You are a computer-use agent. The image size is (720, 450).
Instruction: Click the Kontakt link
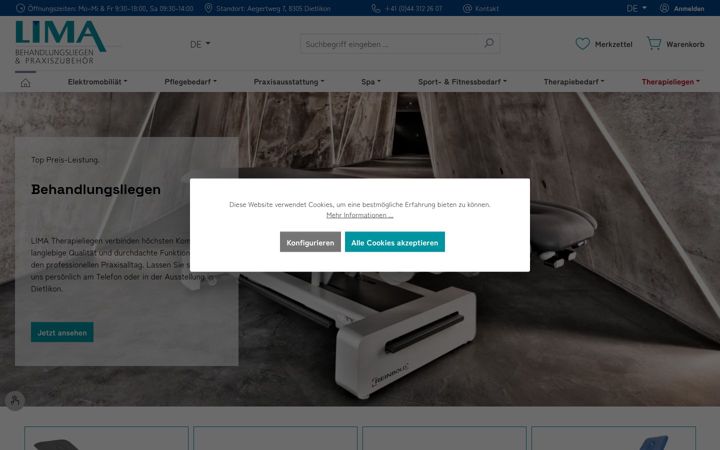click(x=487, y=8)
